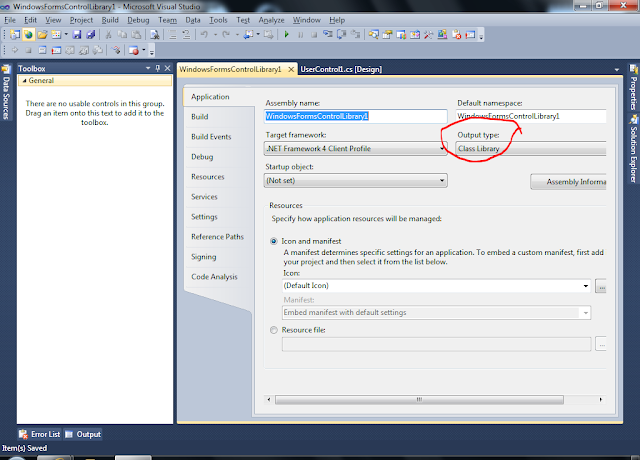The width and height of the screenshot is (640, 460).
Task: Click the Comment out lines icon
Action: click(x=173, y=35)
